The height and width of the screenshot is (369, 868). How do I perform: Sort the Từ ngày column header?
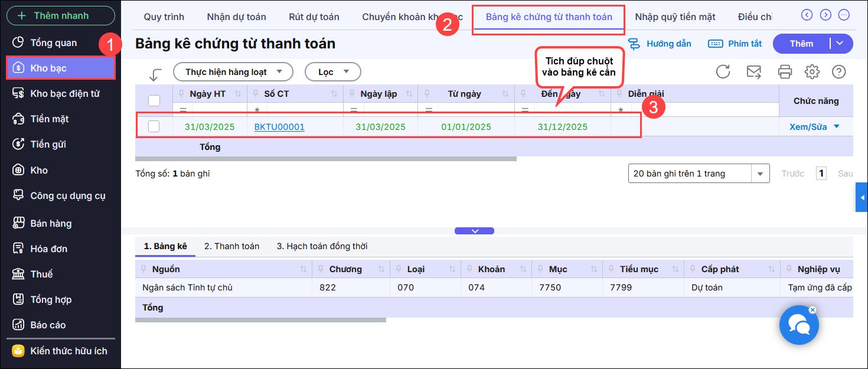(x=505, y=94)
